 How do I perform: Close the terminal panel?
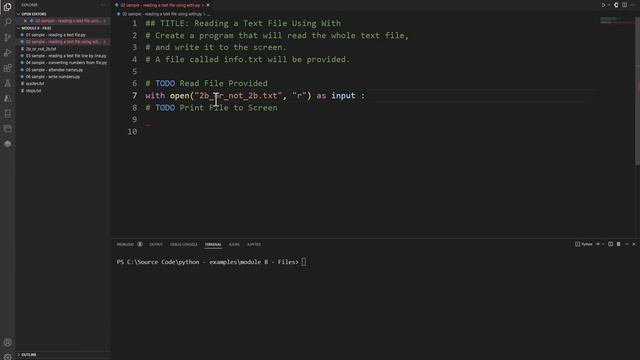[634, 244]
